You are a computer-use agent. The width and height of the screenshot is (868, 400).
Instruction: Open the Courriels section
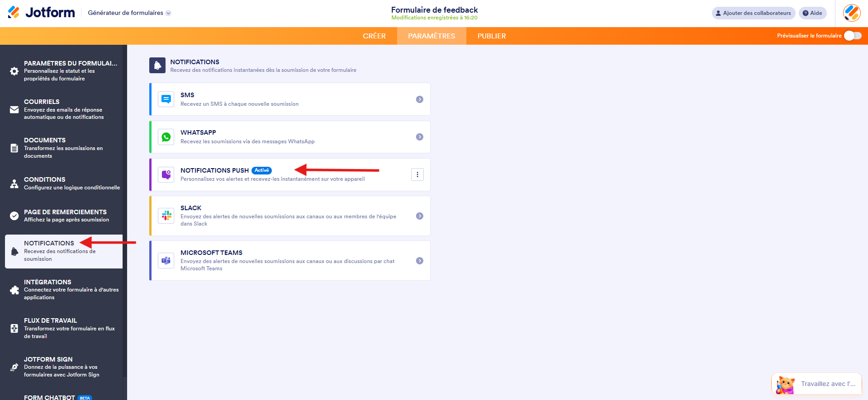[63, 109]
